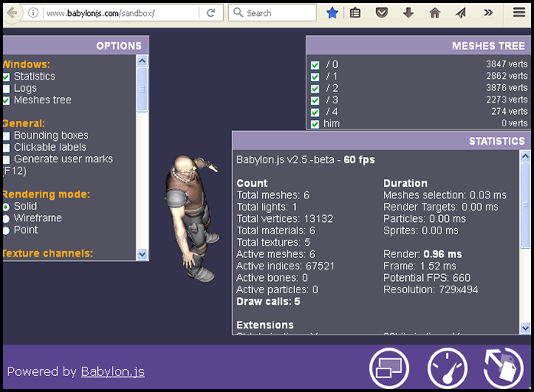The image size is (534, 392).
Task: Select Wireframe rendering mode
Action: click(x=6, y=218)
